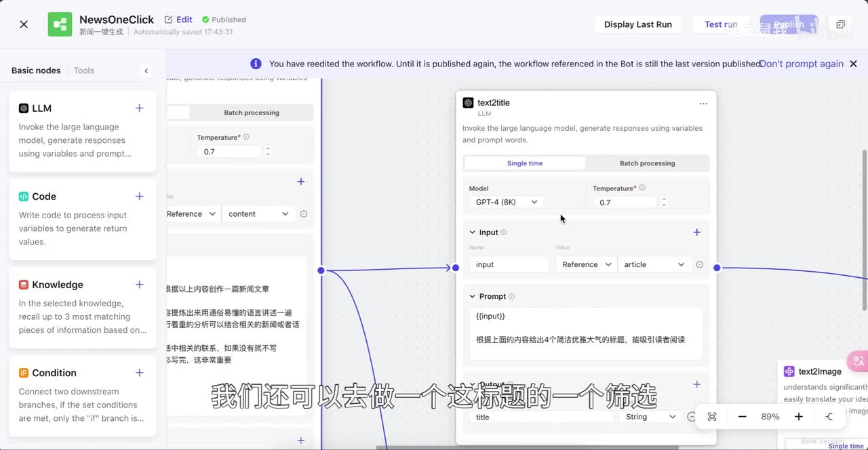Add a Code node with plus icon
The width and height of the screenshot is (868, 450).
[139, 196]
